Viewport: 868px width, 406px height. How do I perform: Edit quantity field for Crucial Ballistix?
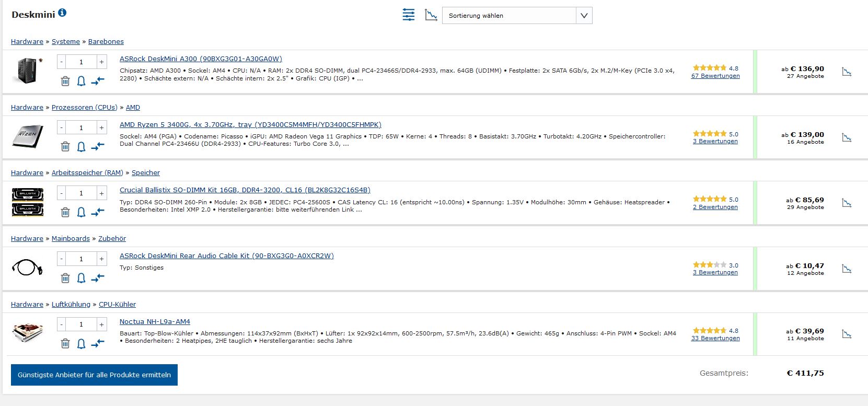[81, 193]
